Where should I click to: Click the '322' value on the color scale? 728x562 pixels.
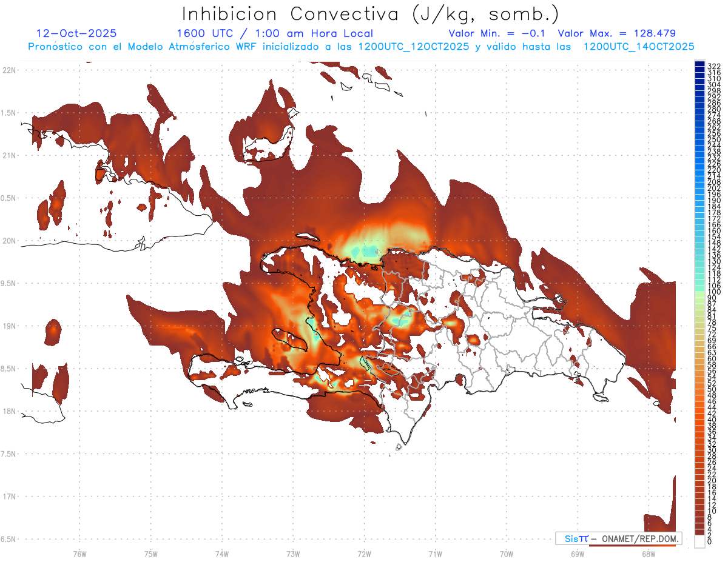(714, 66)
